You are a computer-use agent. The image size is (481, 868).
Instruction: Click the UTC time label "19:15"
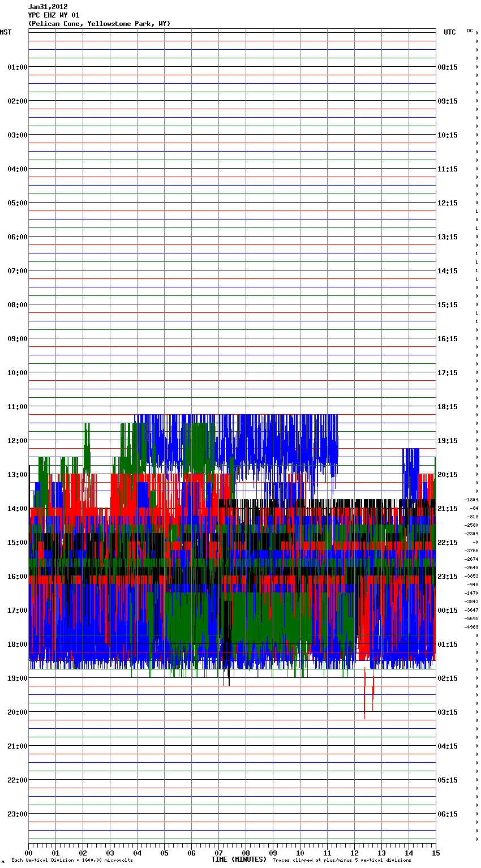point(448,441)
